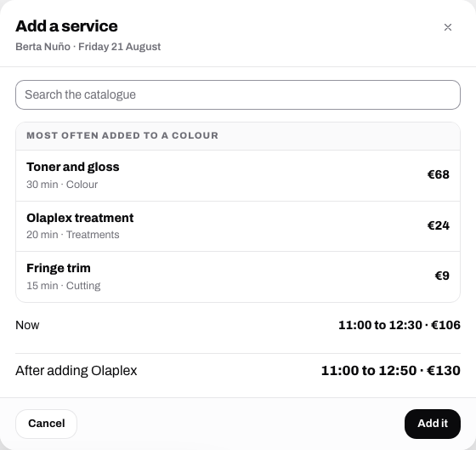Click the Now summary label
Image resolution: width=476 pixels, height=450 pixels.
pyautogui.click(x=27, y=325)
